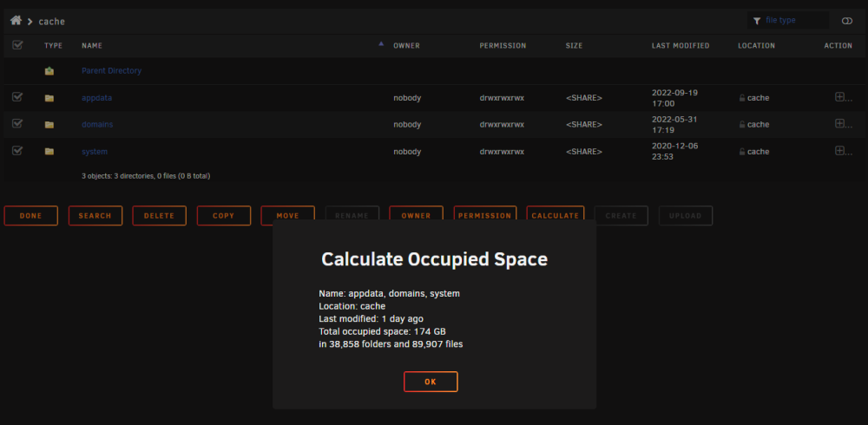Confirm the dialog with OK
Screen dimensions: 868x425
coord(431,382)
